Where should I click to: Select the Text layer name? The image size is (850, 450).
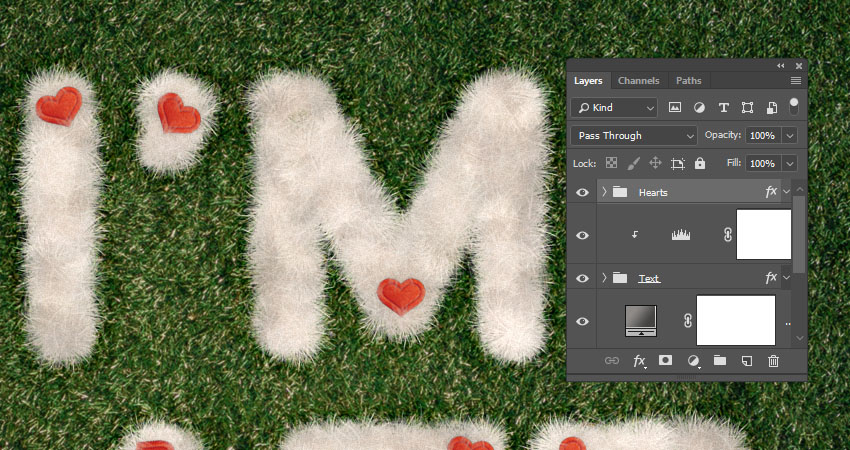pyautogui.click(x=649, y=279)
